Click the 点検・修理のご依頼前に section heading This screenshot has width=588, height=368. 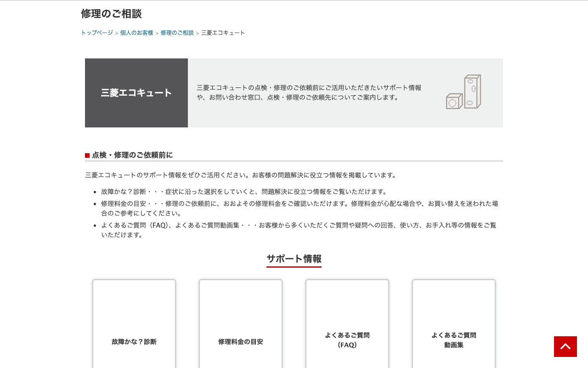tap(132, 155)
